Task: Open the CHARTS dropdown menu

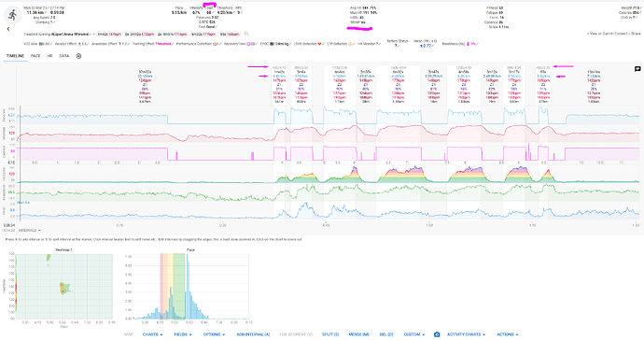Action: coord(152,334)
